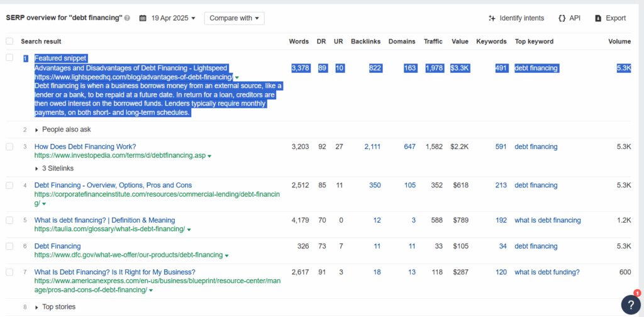Click the investopedia.com debtfinancing.asp URL
This screenshot has width=644, height=317.
click(120, 155)
